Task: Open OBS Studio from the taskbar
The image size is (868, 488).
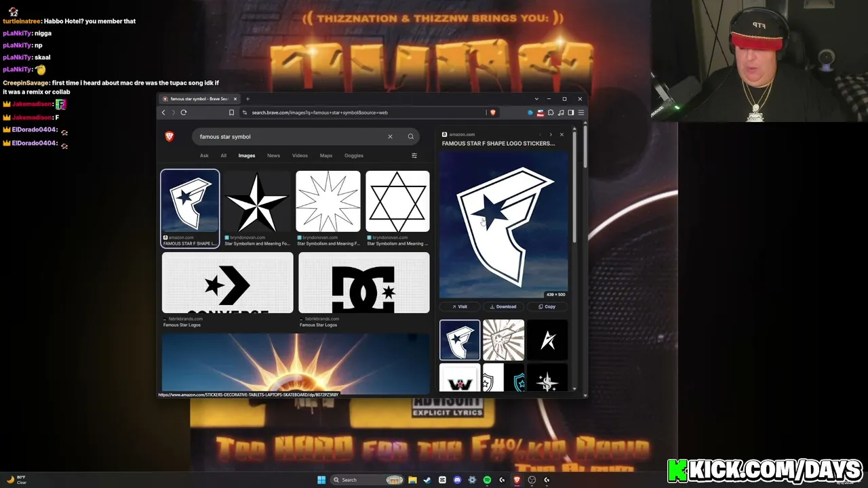Action: coord(532,480)
